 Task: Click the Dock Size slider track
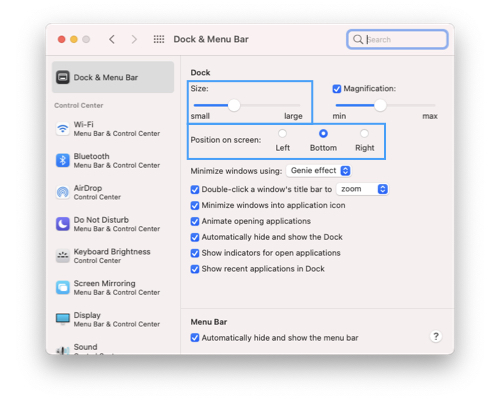pyautogui.click(x=247, y=105)
